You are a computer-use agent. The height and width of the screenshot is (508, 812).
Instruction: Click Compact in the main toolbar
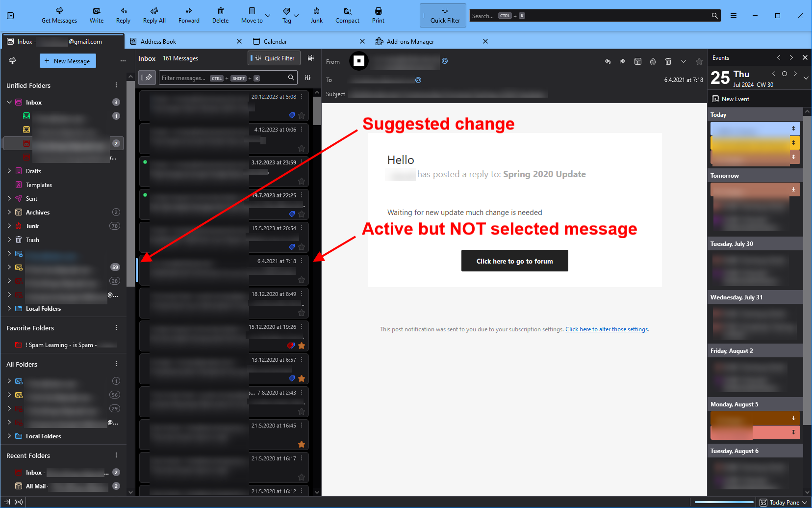(347, 11)
